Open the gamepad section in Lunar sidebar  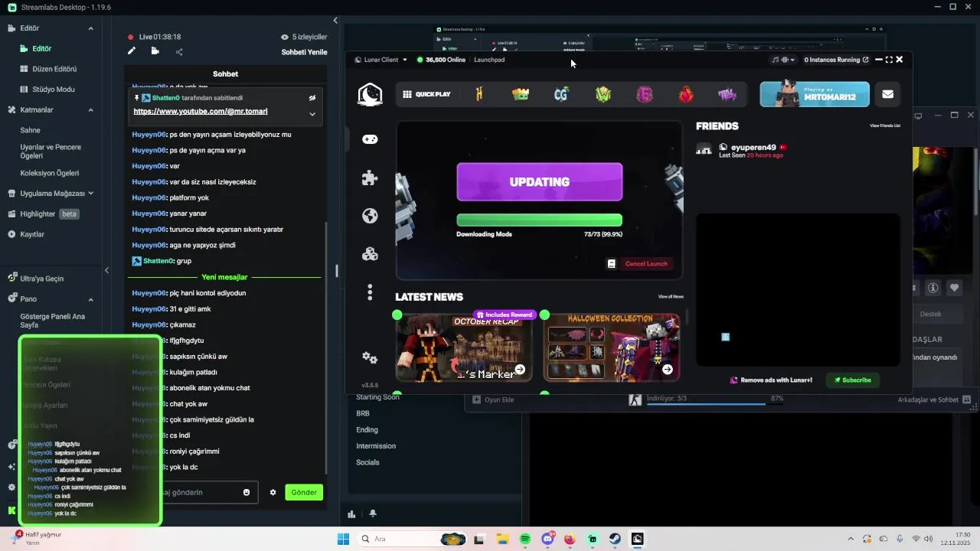click(370, 139)
